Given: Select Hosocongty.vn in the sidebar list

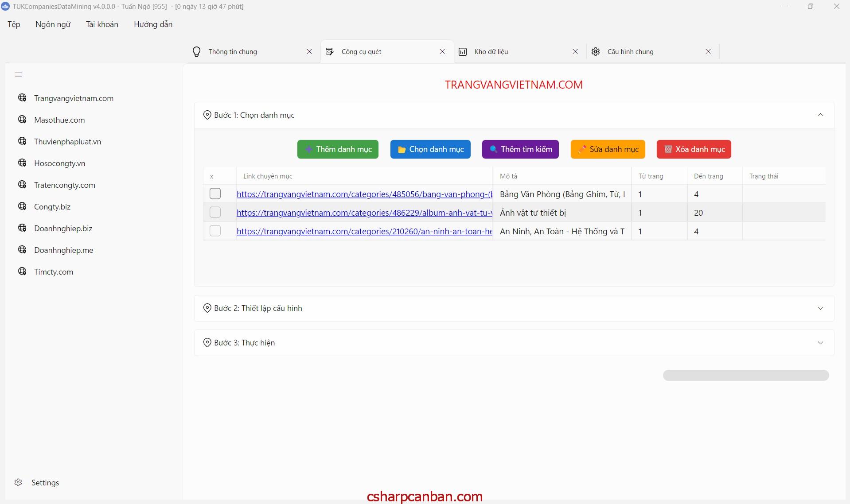Looking at the screenshot, I should [x=59, y=163].
